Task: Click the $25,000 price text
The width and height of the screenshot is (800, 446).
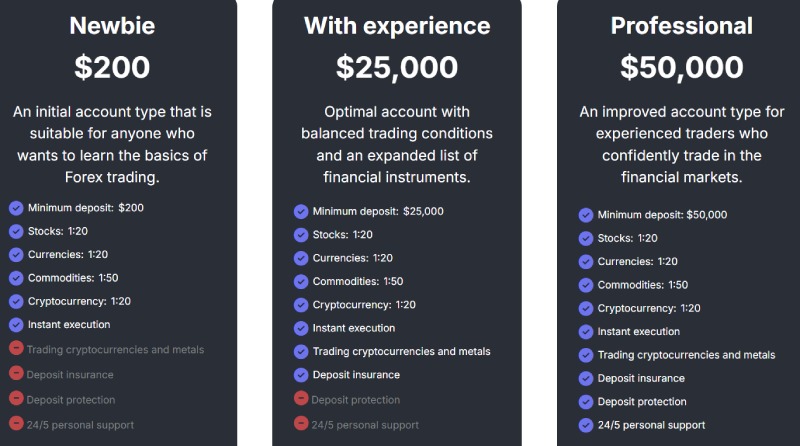Action: pos(397,67)
